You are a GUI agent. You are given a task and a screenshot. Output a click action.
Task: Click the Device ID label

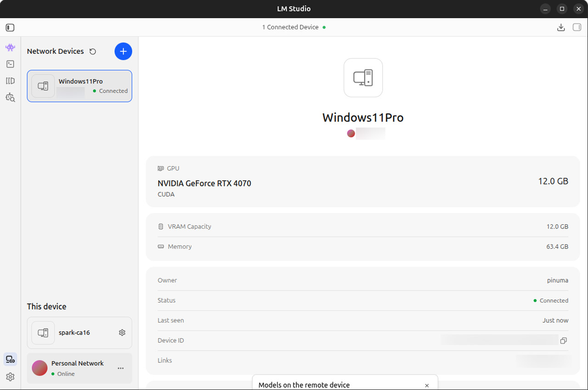coord(171,340)
